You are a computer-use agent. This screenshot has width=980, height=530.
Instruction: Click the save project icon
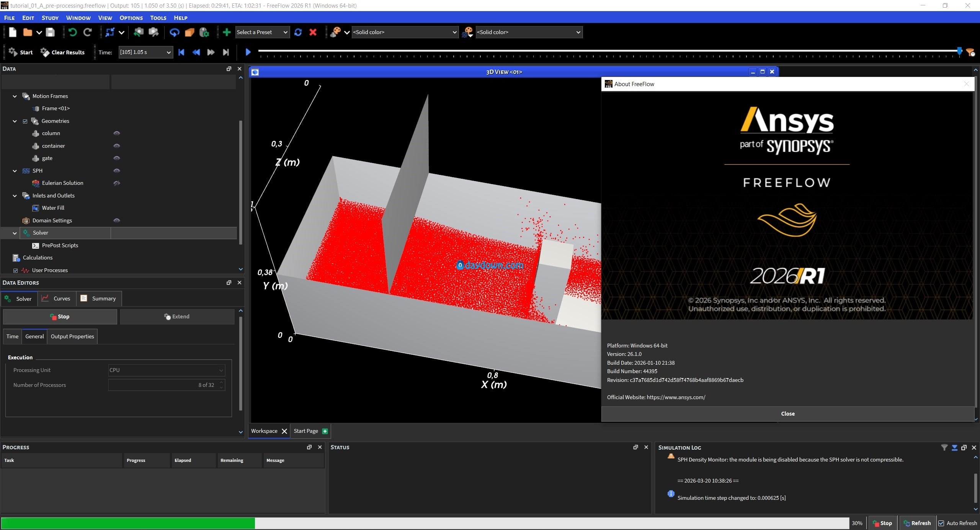(50, 32)
